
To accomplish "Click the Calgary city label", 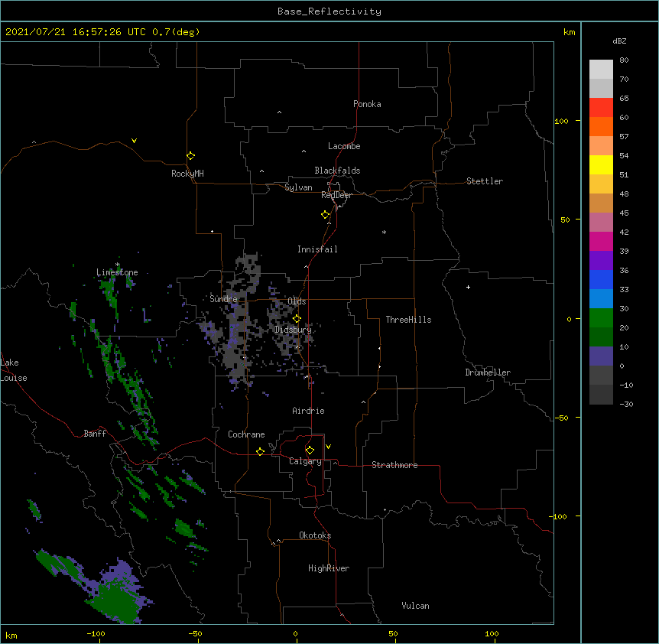I will 305,461.
